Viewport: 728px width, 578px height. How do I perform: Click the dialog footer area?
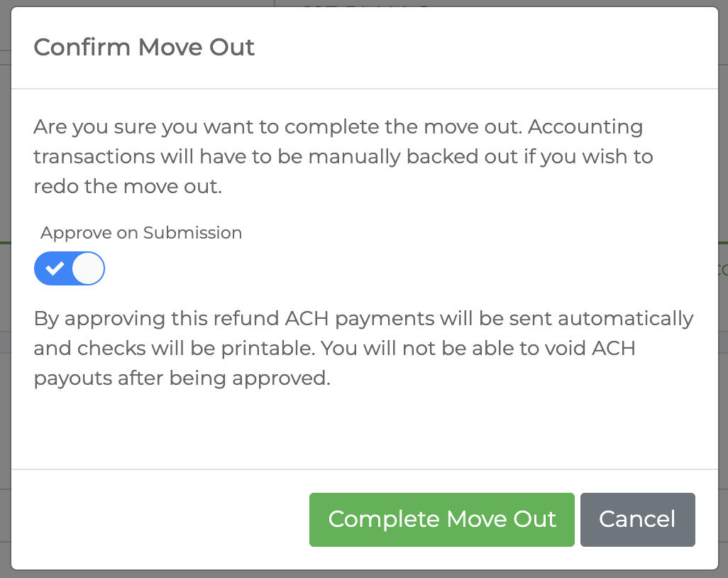coord(142,519)
